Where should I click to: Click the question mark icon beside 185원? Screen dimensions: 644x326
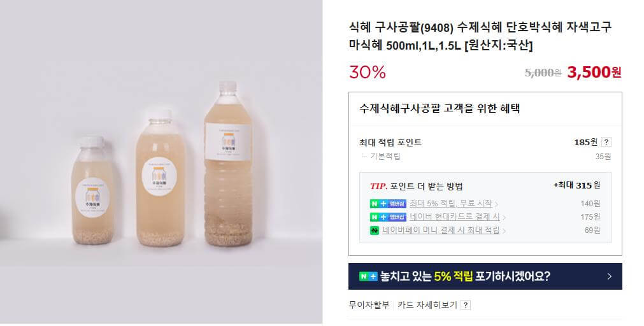point(606,143)
